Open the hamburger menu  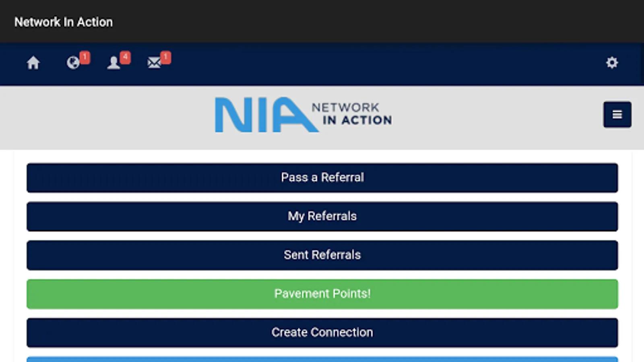tap(617, 115)
